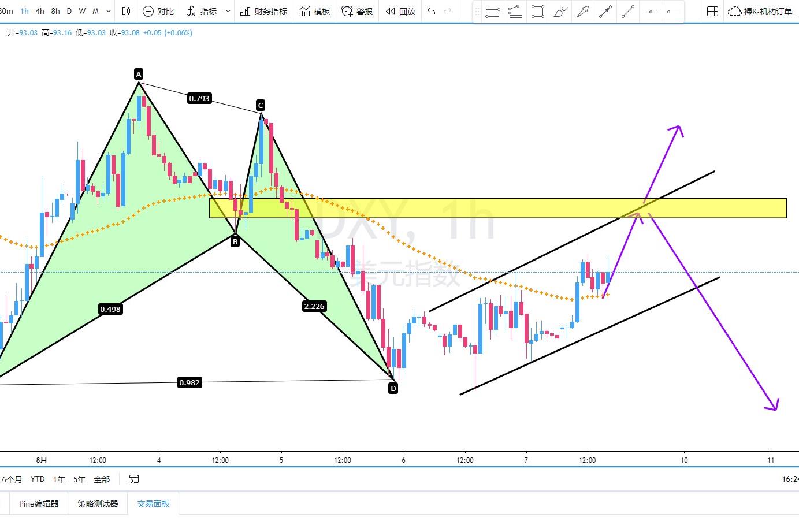This screenshot has height=532, width=799.
Task: Click the OHLC price readout line
Action: coord(100,33)
